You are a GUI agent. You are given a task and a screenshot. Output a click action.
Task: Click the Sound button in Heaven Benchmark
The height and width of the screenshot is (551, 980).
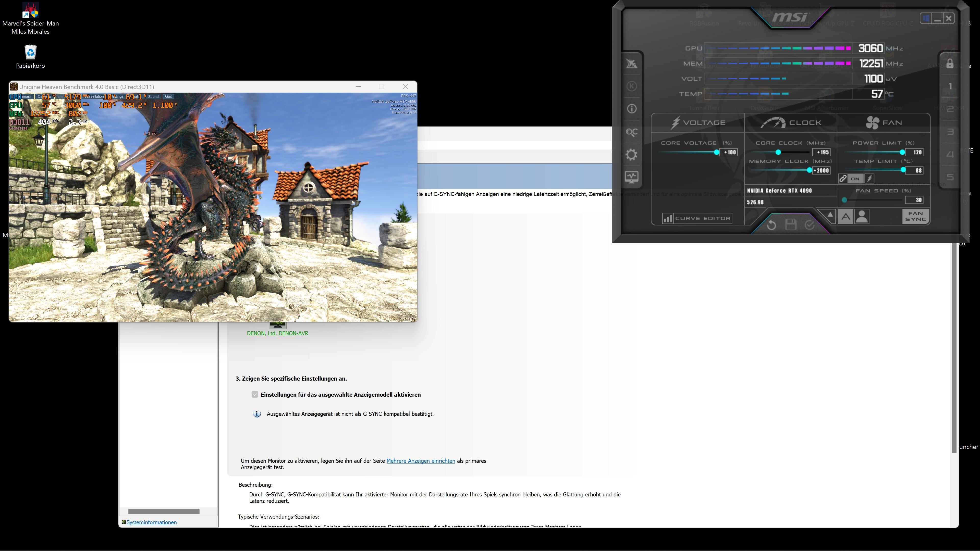(153, 97)
